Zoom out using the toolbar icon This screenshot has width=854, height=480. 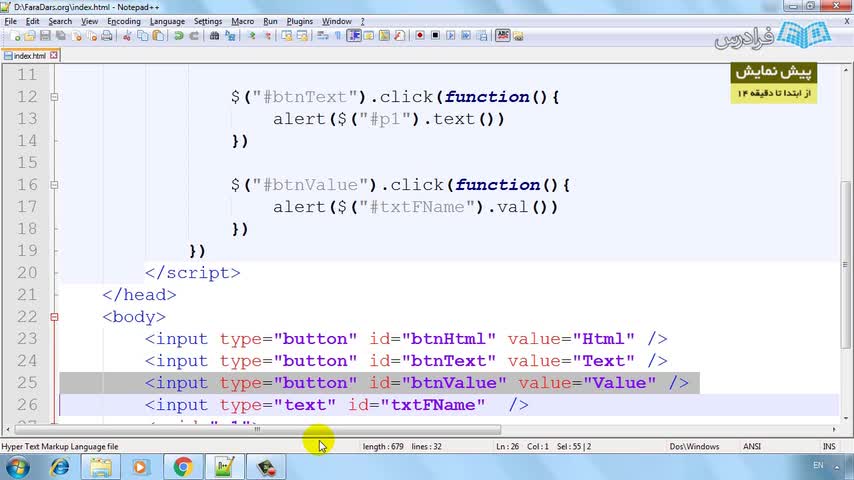[x=267, y=36]
